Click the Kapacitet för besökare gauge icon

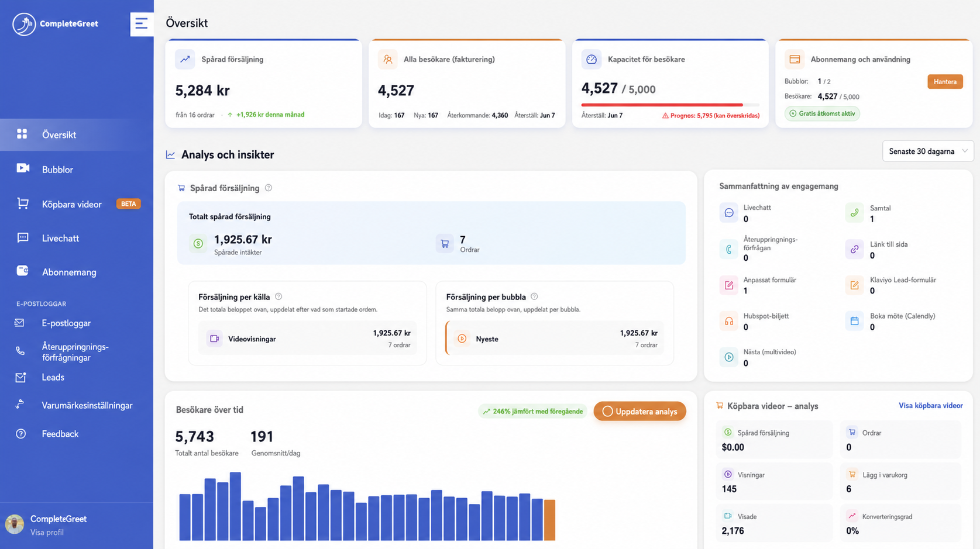pos(591,59)
